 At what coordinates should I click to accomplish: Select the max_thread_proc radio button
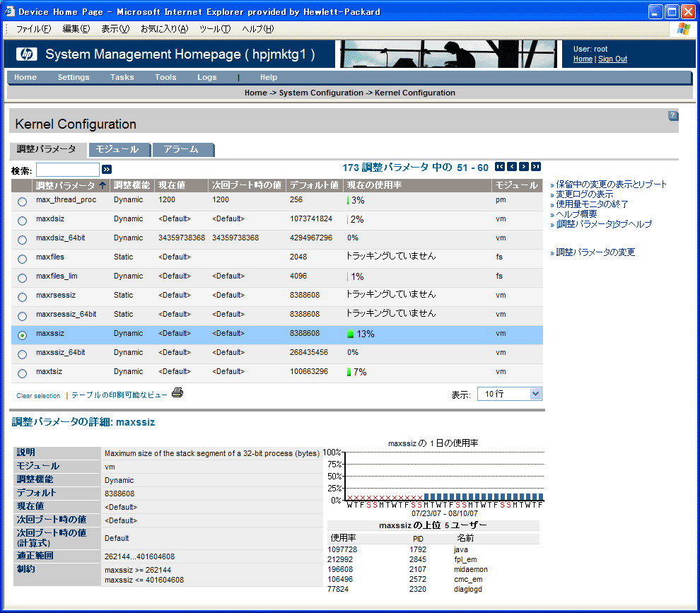pos(22,202)
